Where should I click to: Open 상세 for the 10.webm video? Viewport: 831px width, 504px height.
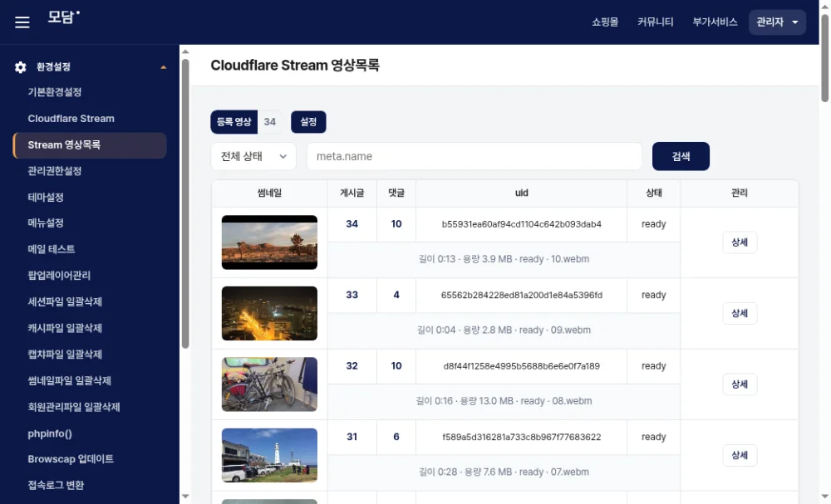740,242
